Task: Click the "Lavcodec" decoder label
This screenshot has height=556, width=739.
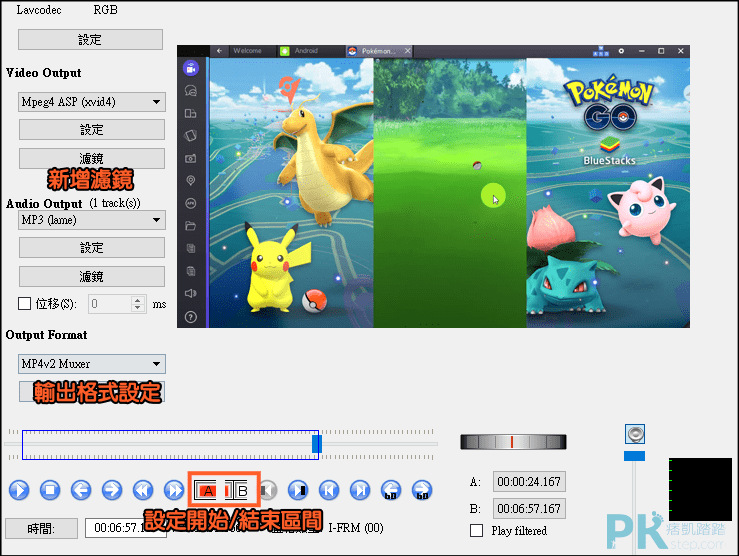Action: [x=39, y=10]
